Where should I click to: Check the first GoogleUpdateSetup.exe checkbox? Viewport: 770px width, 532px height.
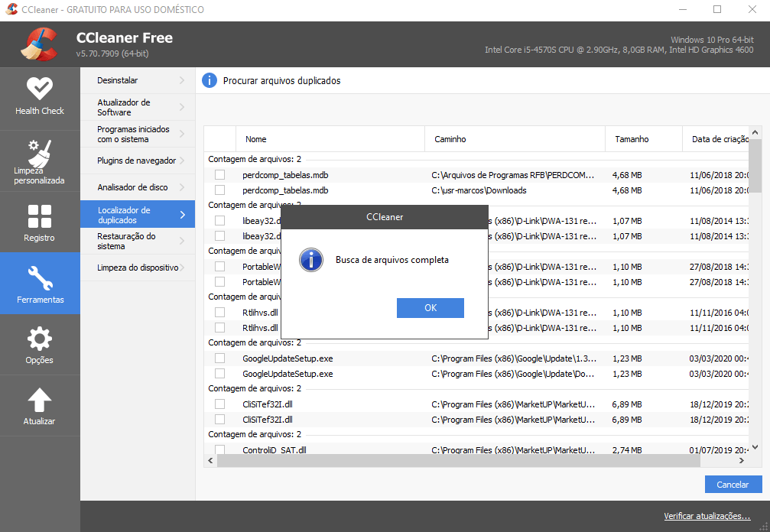[x=220, y=358]
